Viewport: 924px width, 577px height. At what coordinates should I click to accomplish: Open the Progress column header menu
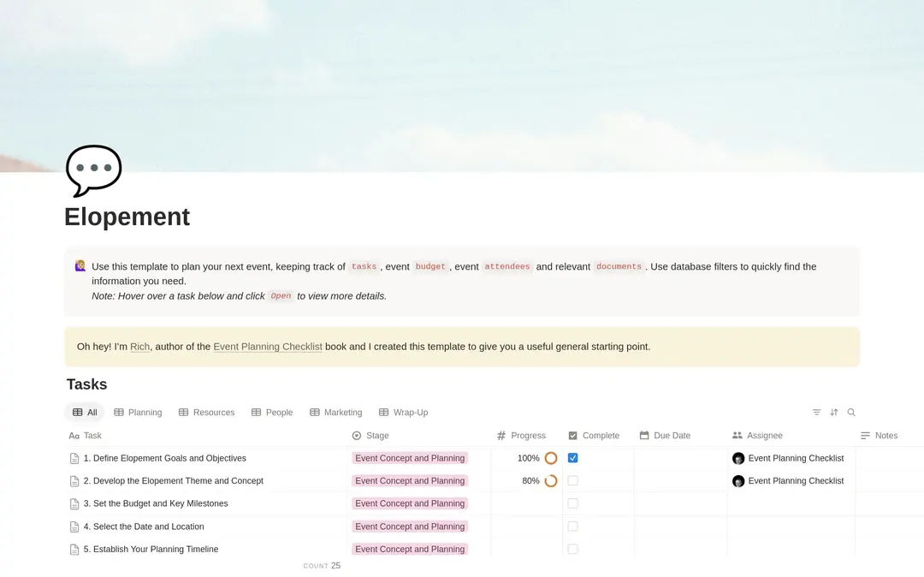[x=522, y=436]
